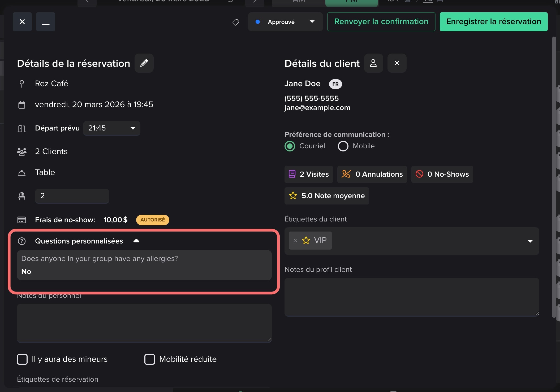Minimize the reservation panel with underscore button
The height and width of the screenshot is (392, 560).
click(46, 22)
